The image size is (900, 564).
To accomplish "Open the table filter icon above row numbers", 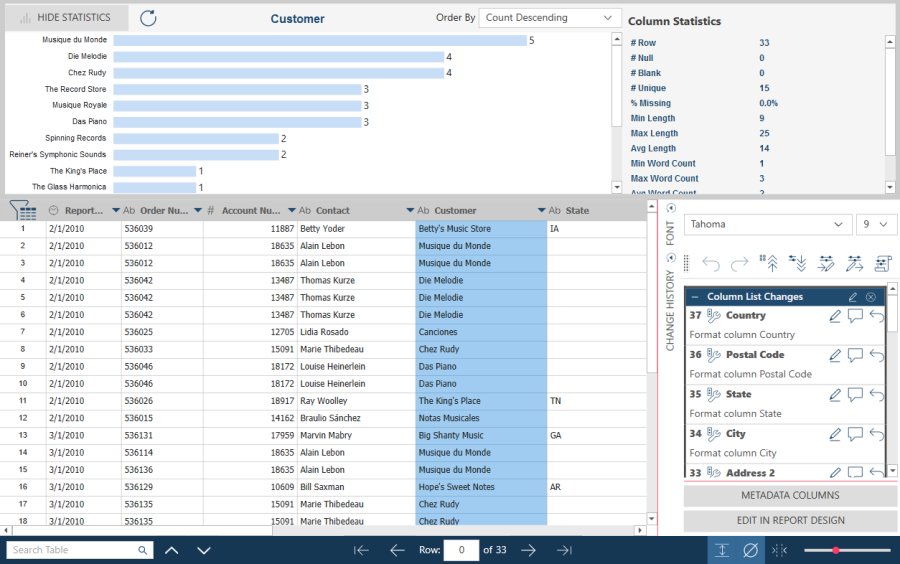I will pos(23,210).
